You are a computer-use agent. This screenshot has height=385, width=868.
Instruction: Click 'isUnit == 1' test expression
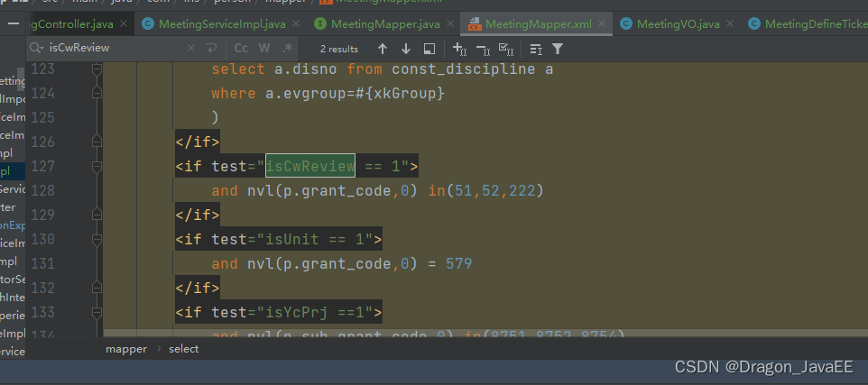315,239
